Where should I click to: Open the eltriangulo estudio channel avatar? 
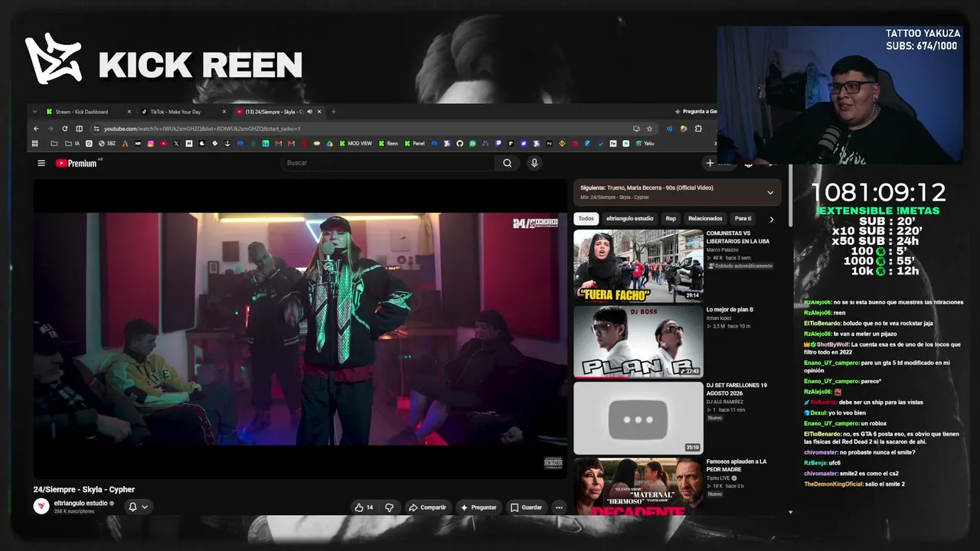[41, 506]
